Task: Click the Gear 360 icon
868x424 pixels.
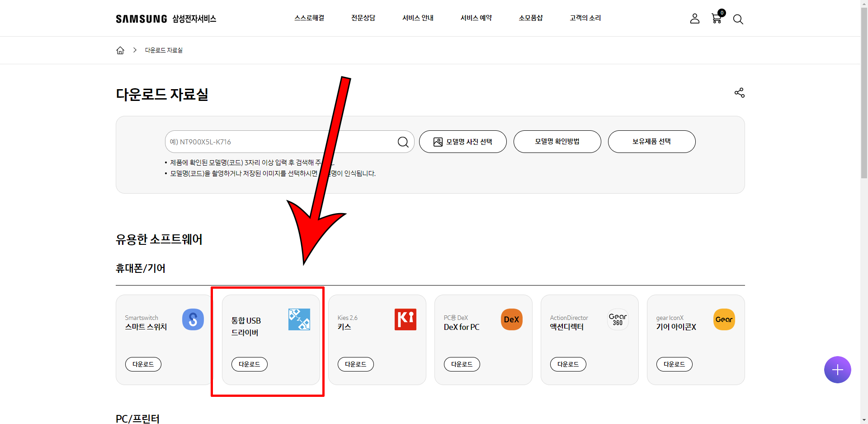Action: (x=618, y=319)
